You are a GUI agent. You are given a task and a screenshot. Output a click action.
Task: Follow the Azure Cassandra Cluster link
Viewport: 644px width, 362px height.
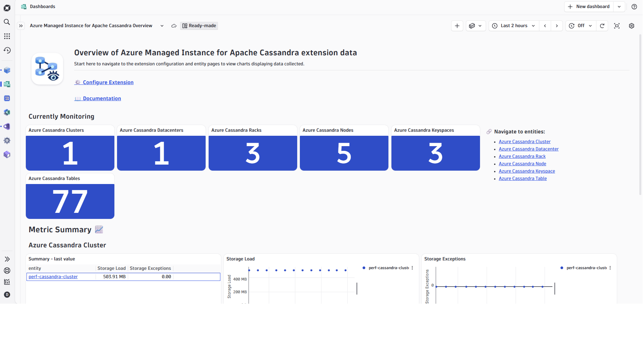pos(525,142)
